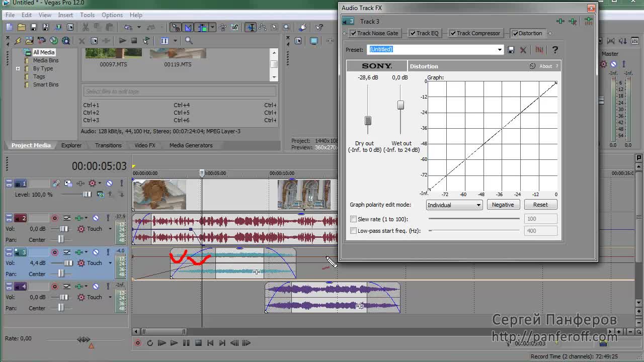Toggle the Track EQ checkbox
Viewport: 644px width, 362px height.
point(413,33)
